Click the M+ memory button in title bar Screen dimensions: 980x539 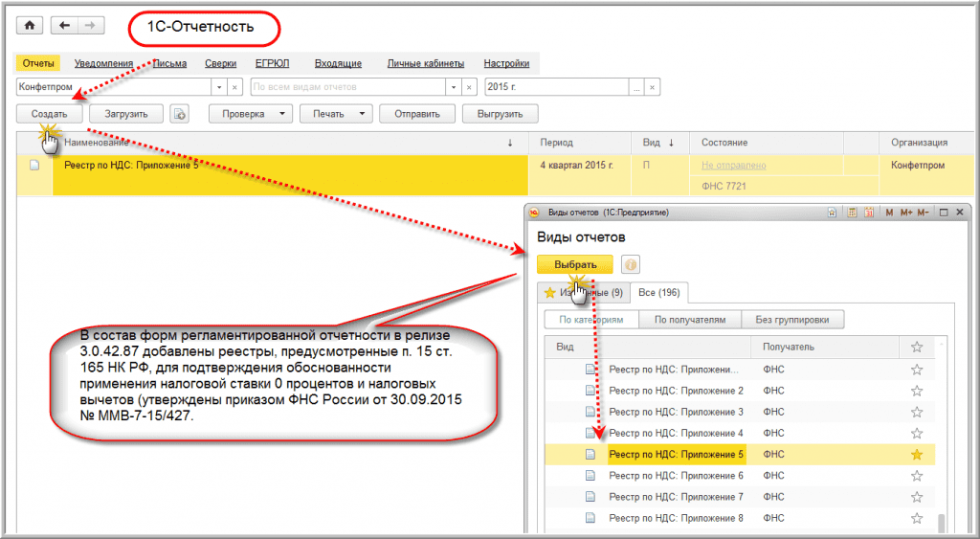[x=905, y=212]
